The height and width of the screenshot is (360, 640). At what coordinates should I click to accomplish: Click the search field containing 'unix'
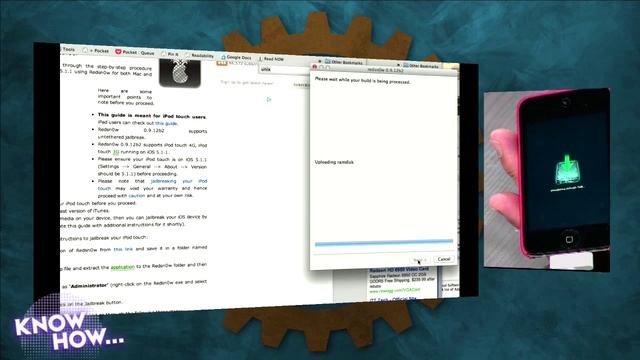[x=285, y=70]
